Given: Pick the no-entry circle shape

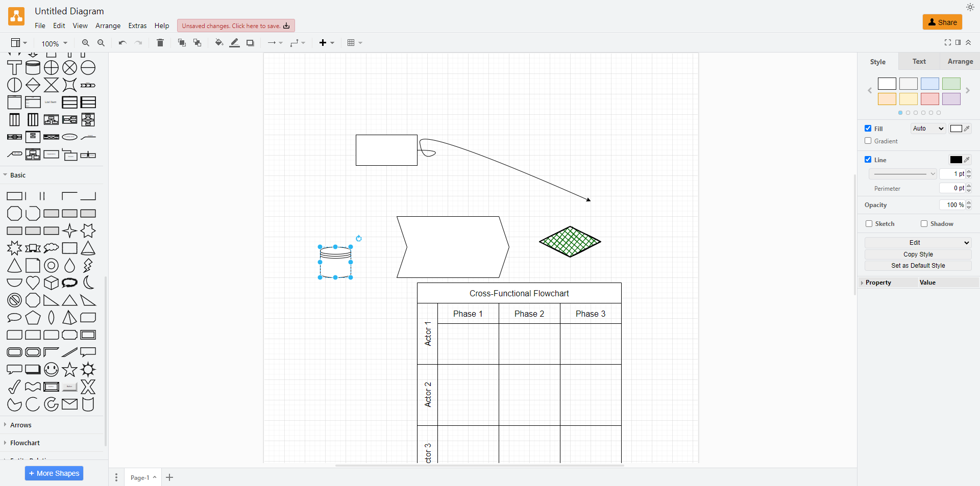Looking at the screenshot, I should pos(15,300).
